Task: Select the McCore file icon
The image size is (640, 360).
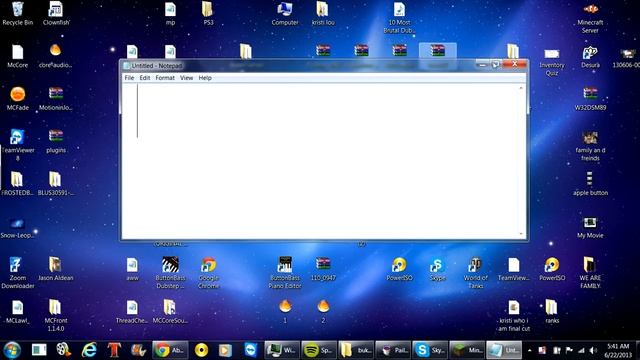Action: [18, 56]
